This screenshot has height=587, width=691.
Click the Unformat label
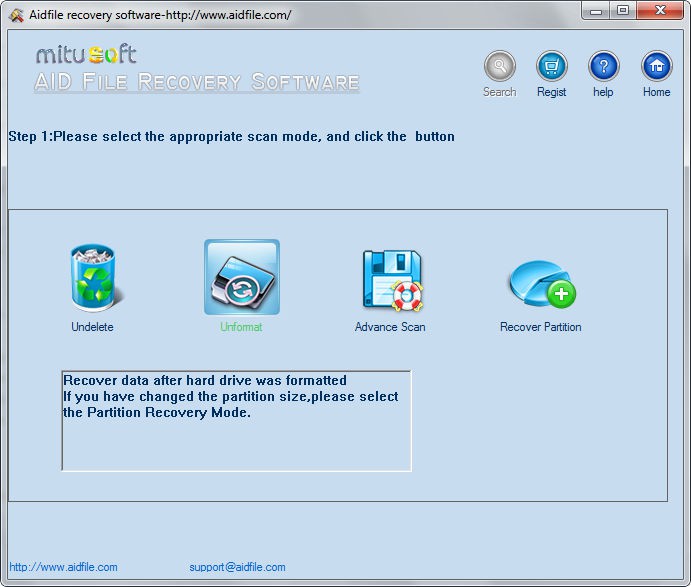click(x=241, y=327)
